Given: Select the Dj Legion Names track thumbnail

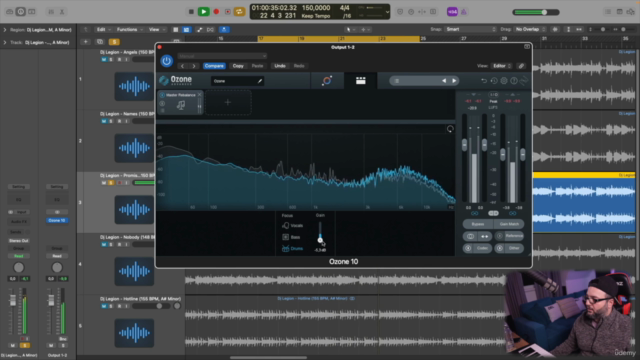Looking at the screenshot, I should (x=134, y=148).
